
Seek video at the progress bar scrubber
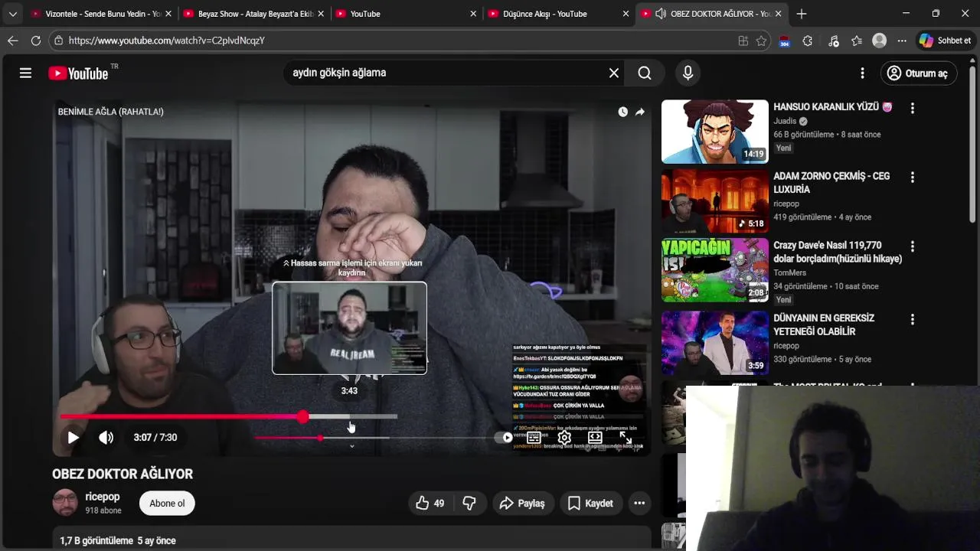pyautogui.click(x=303, y=416)
